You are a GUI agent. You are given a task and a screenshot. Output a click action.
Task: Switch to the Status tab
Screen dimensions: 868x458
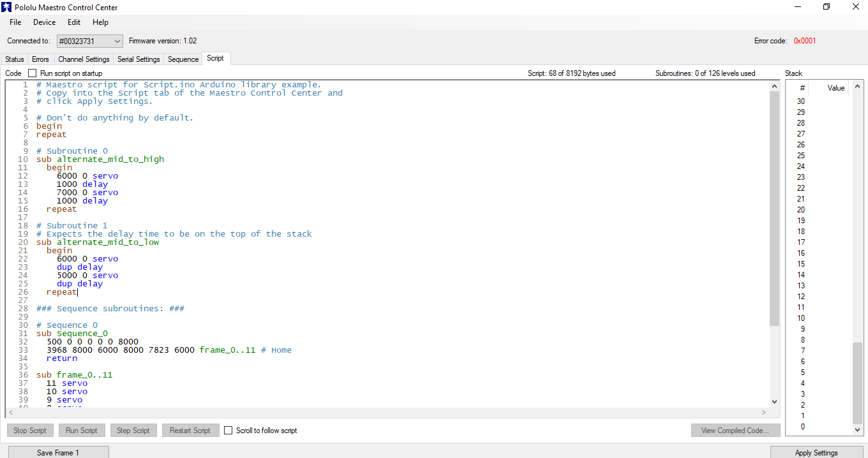click(x=14, y=59)
